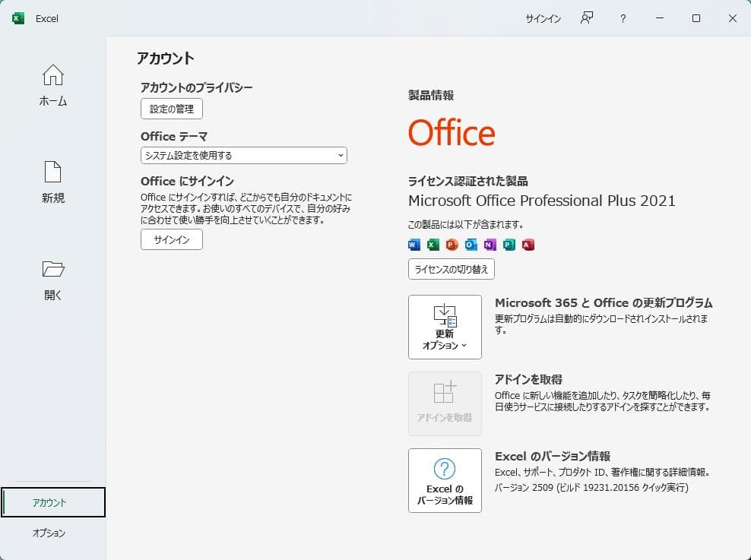Open the Access app icon
Viewport: 751px width, 560px height.
pos(528,245)
